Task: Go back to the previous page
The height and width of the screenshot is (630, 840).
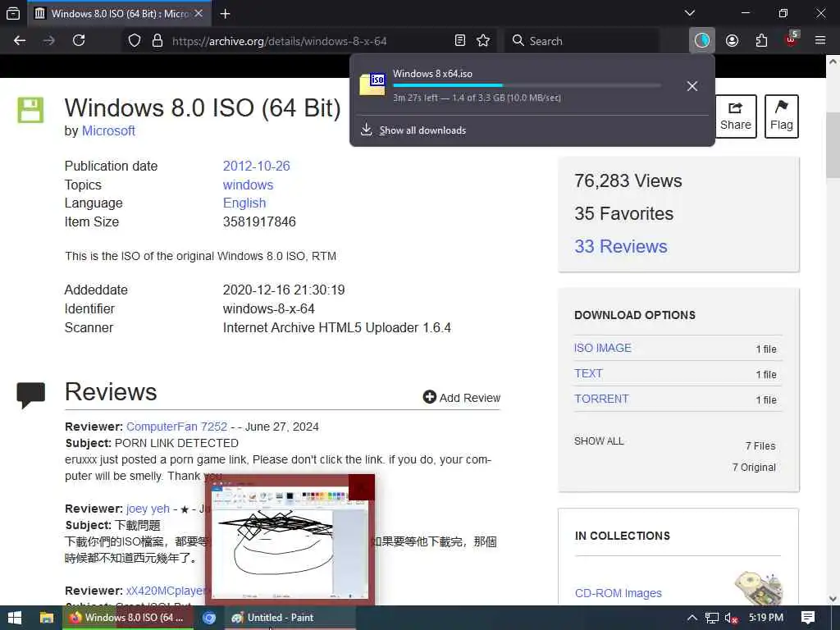Action: pyautogui.click(x=20, y=41)
